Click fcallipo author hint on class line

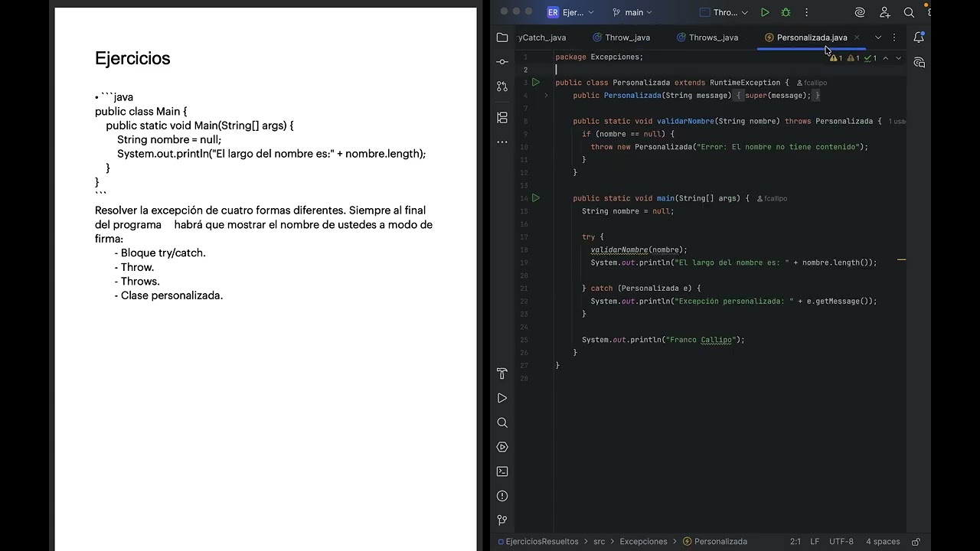pos(812,83)
